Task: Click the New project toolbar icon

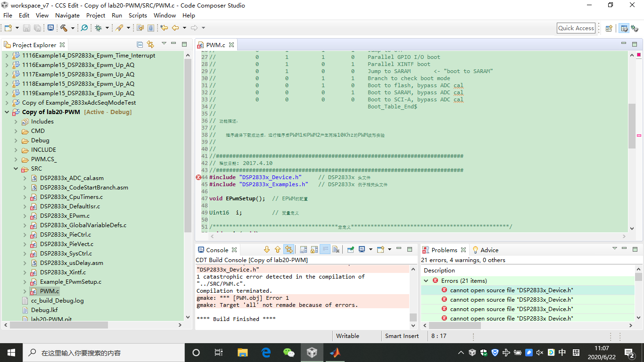Action: (x=8, y=28)
